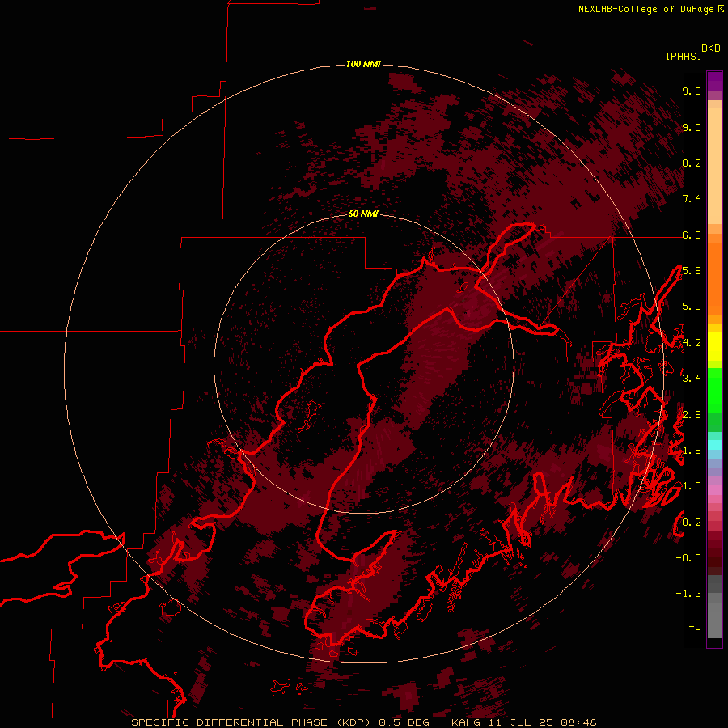Click the NEXLAB-College of DuPage header text
Screen dimensions: 728x728
[x=645, y=9]
